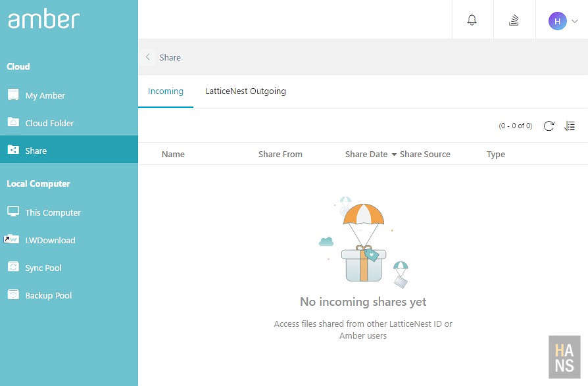Click the Sync Pool icon
Image resolution: width=588 pixels, height=386 pixels.
(13, 266)
